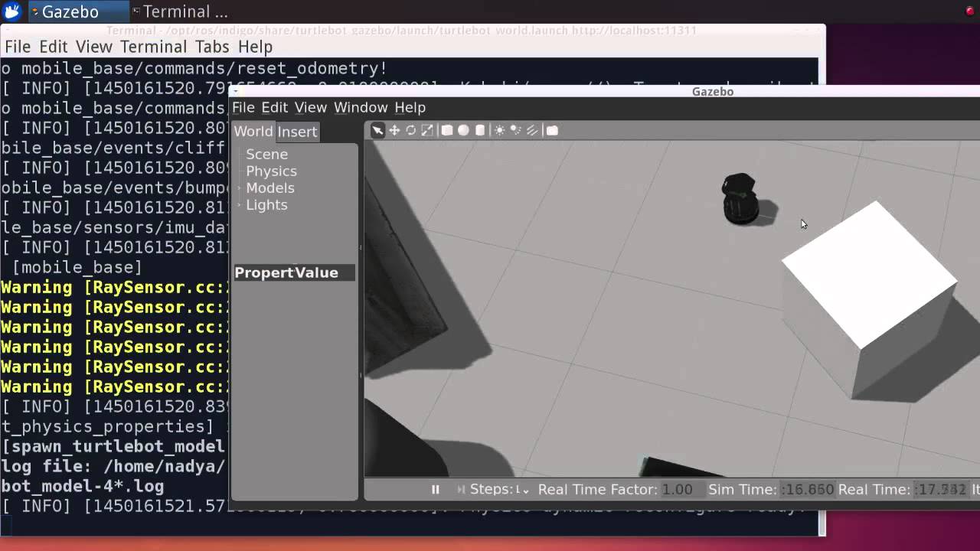
Task: Open the applications menu icon in panel
Action: 11,11
